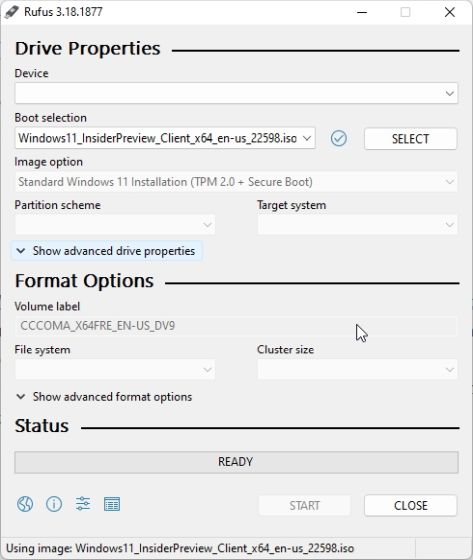Click the Device label
This screenshot has height=560, width=473.
pos(31,73)
